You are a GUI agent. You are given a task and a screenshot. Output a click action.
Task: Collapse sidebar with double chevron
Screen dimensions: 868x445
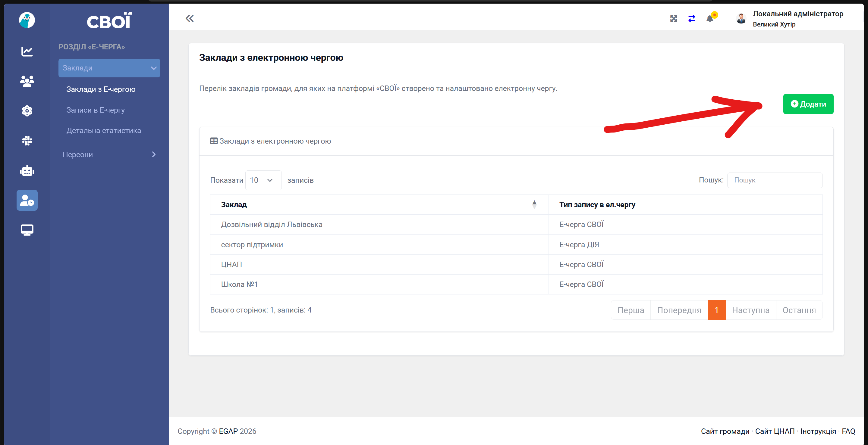pyautogui.click(x=190, y=18)
